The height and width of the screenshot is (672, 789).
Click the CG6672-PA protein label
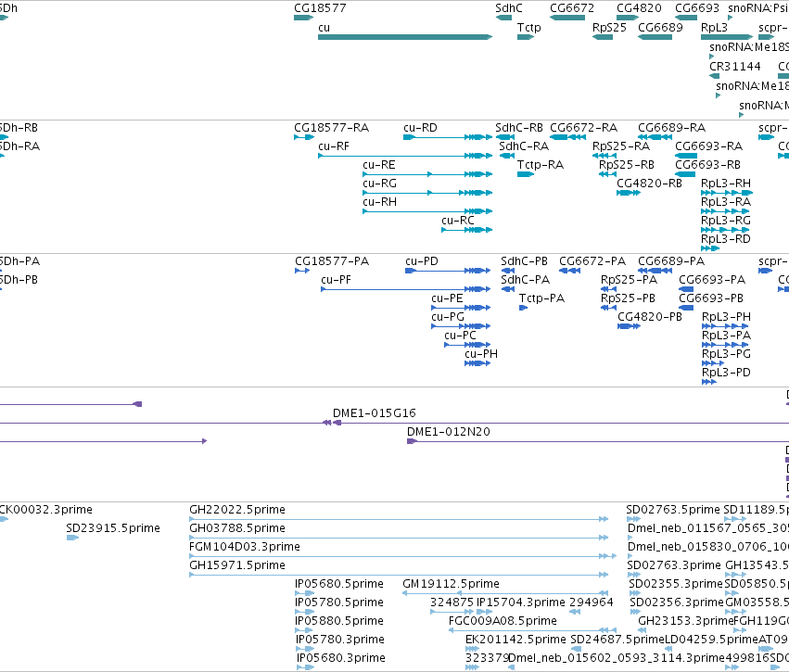tap(592, 261)
